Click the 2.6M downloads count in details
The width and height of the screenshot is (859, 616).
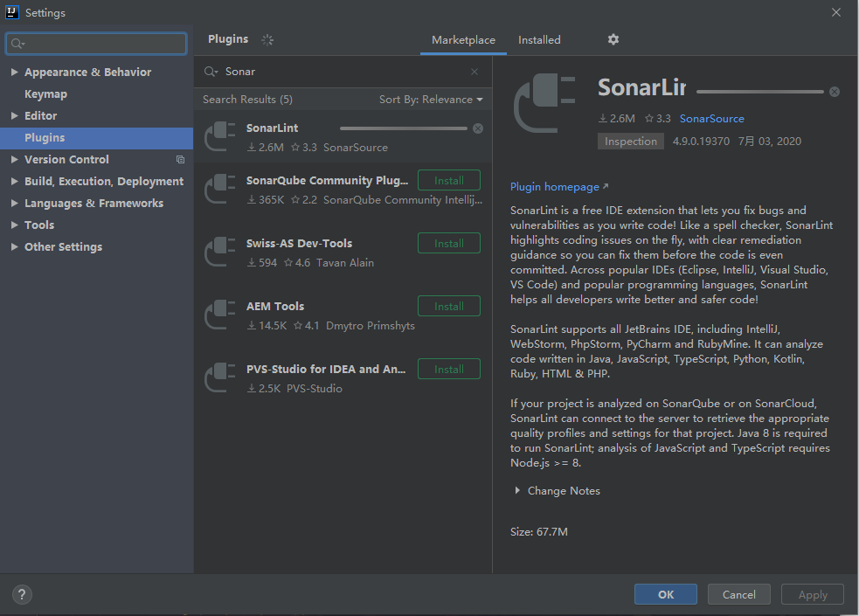(616, 118)
